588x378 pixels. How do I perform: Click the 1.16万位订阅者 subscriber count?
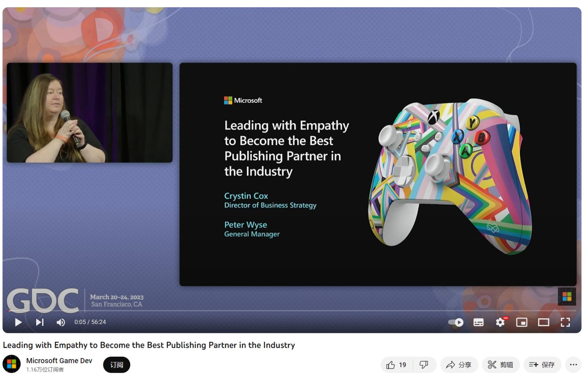[45, 370]
